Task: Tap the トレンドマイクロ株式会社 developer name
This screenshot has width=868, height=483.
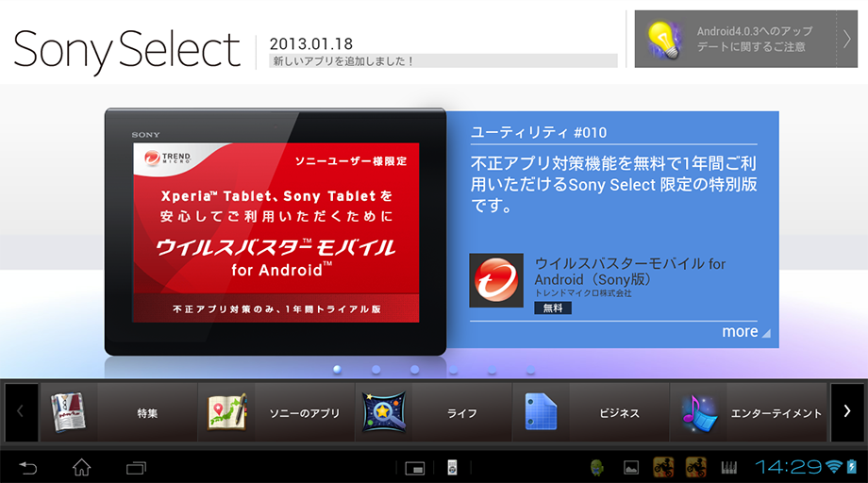Action: coord(582,293)
